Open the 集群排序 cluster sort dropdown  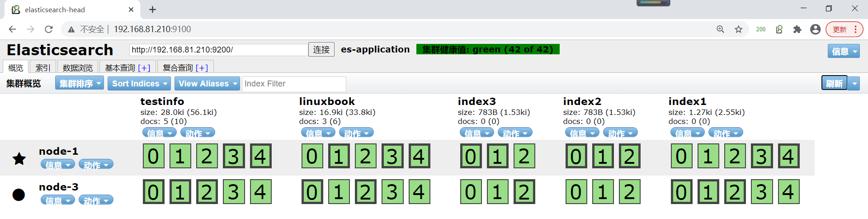[80, 83]
